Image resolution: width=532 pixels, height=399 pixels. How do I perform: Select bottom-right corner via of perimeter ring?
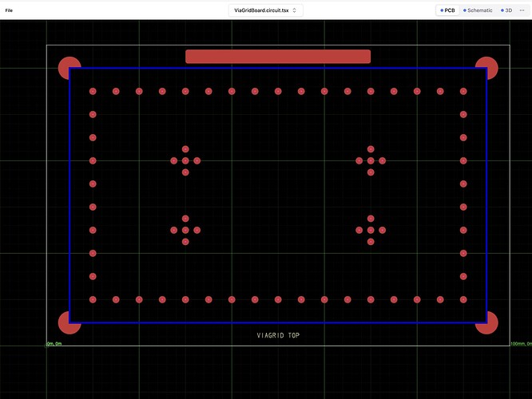[x=463, y=300]
